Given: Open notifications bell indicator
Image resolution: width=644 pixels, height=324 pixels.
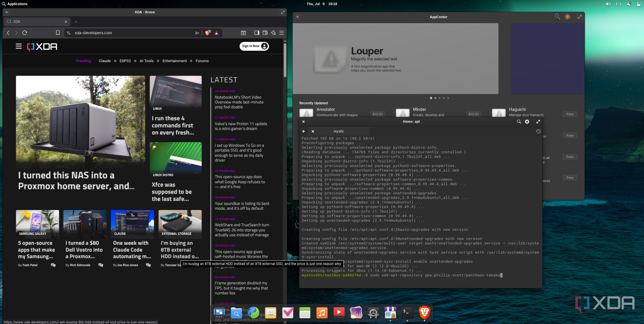Looking at the screenshot, I should (629, 4).
